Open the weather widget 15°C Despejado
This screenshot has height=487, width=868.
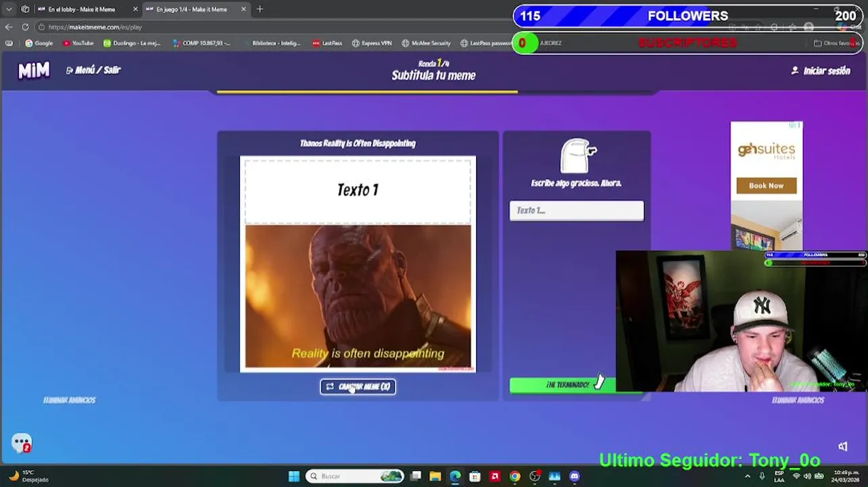(30, 476)
